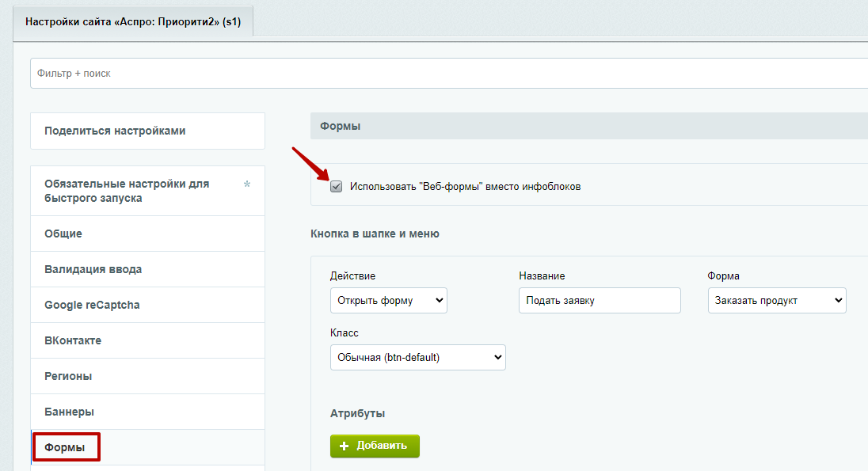
Task: Click the plus icon on Добавить button
Action: (x=345, y=446)
